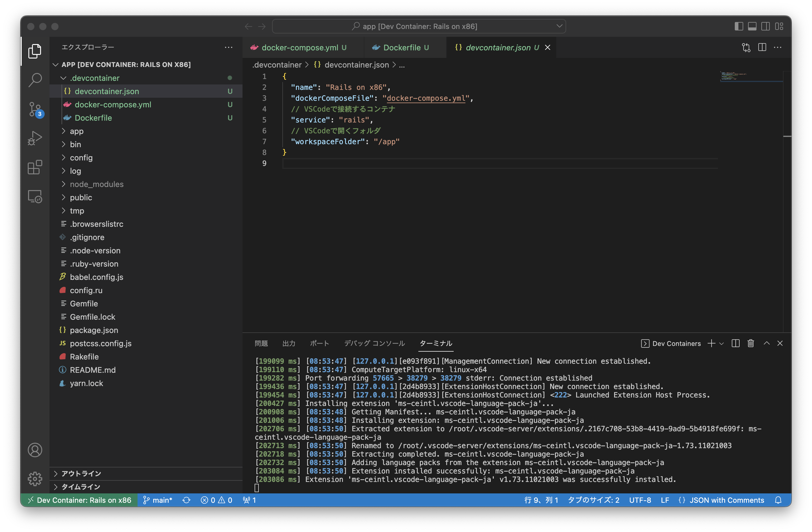Switch to the Dockerfile editor tab

tap(401, 47)
